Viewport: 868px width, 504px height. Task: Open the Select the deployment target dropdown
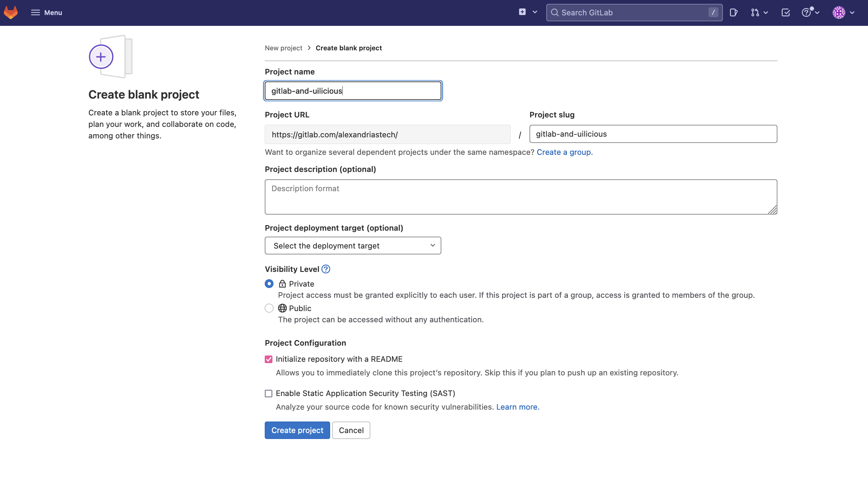(x=353, y=245)
